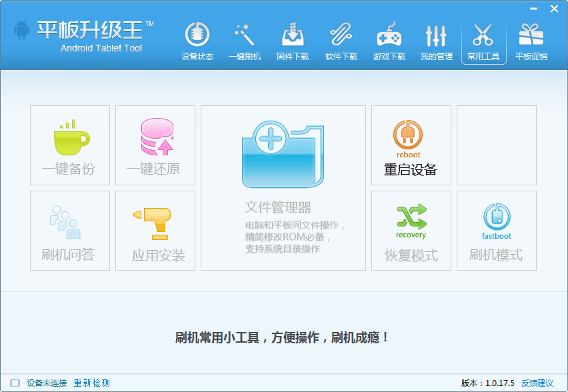Open the 文件管理器 file manager folder

point(283,188)
